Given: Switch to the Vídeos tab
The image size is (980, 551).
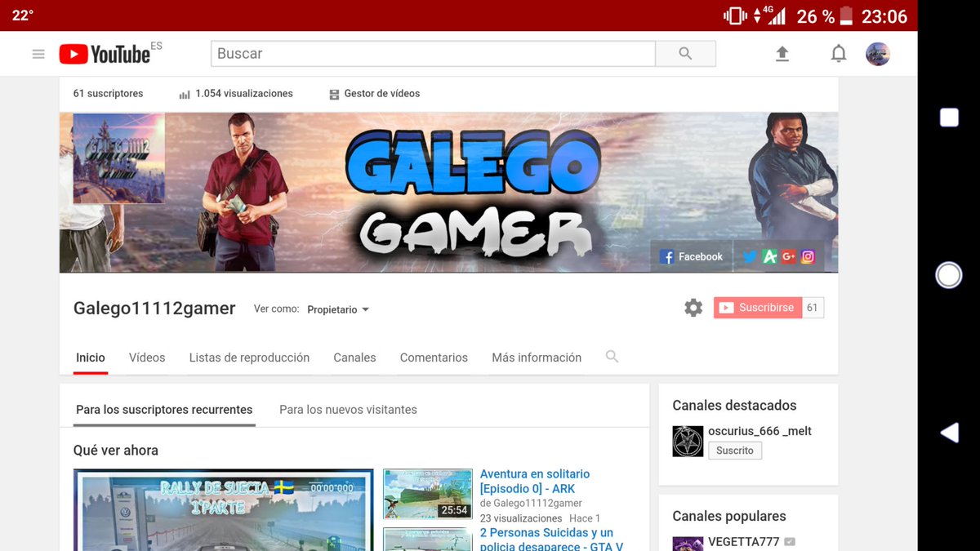Looking at the screenshot, I should pos(147,358).
